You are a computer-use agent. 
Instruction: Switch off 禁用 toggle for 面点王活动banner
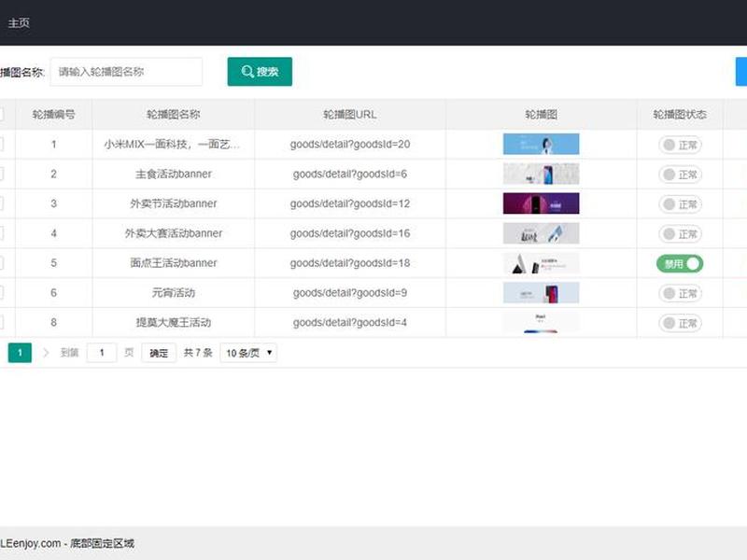coord(680,263)
